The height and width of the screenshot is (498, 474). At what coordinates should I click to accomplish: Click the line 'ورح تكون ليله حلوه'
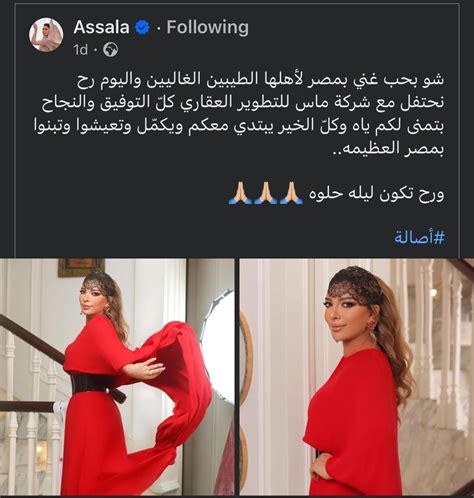[x=377, y=194]
